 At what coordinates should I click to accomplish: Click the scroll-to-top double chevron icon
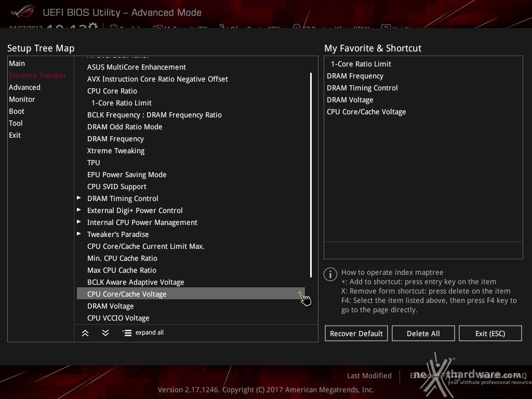(85, 333)
